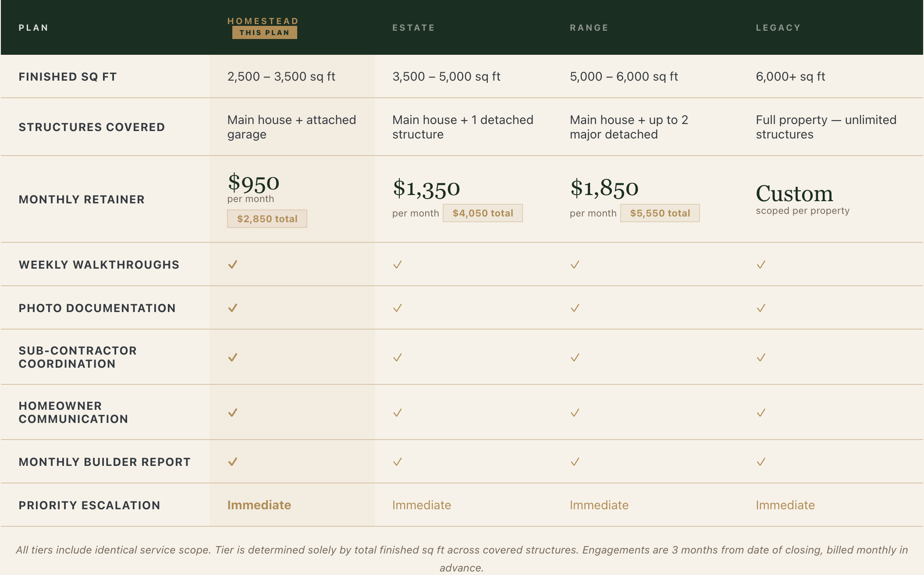Click the Immediate text under Legacy
The height and width of the screenshot is (575, 924).
785,505
